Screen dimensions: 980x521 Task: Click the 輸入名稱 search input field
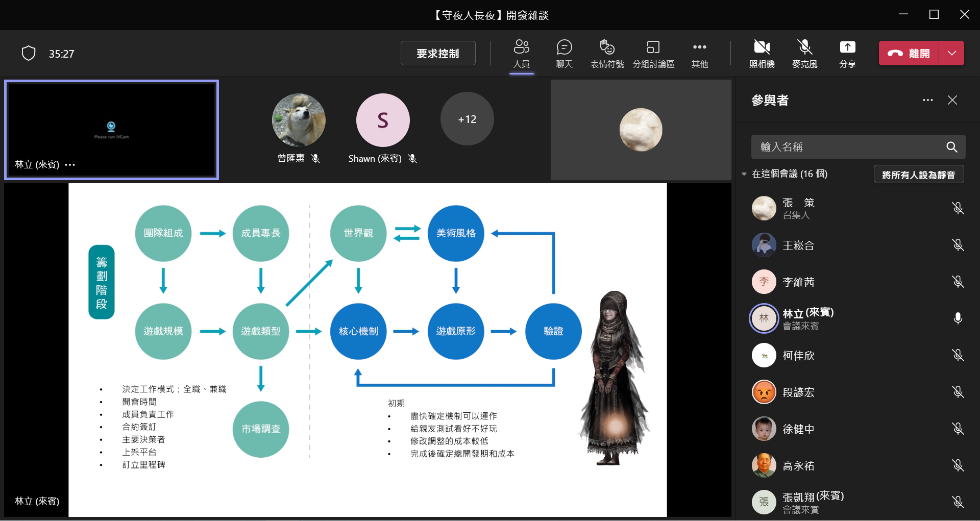[x=847, y=147]
